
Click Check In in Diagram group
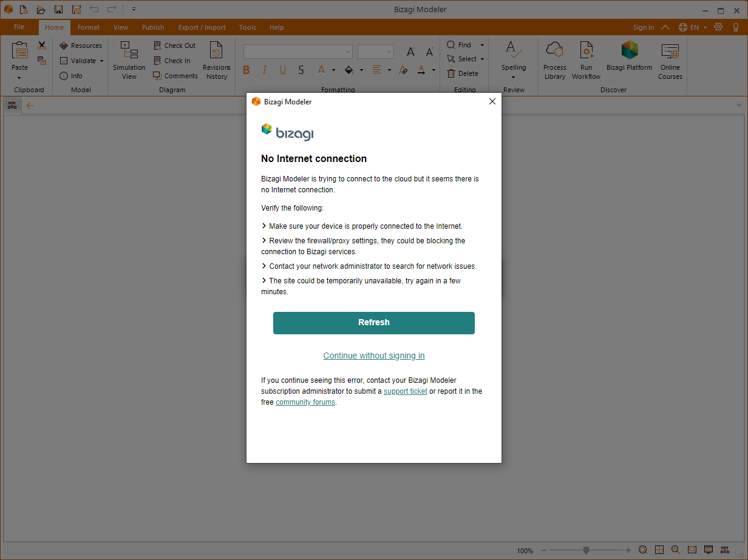coord(172,61)
